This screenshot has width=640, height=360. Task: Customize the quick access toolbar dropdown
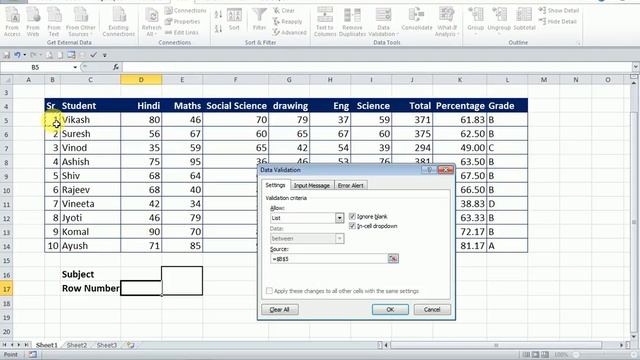click(104, 55)
